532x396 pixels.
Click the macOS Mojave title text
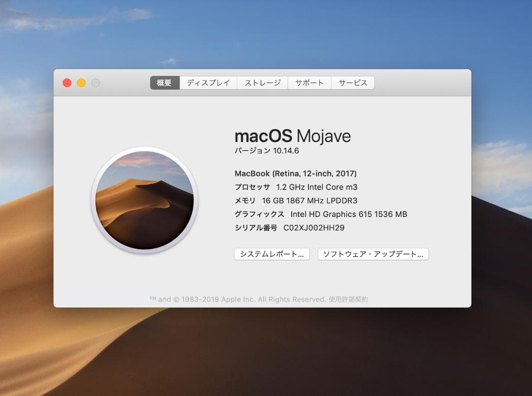[x=293, y=136]
